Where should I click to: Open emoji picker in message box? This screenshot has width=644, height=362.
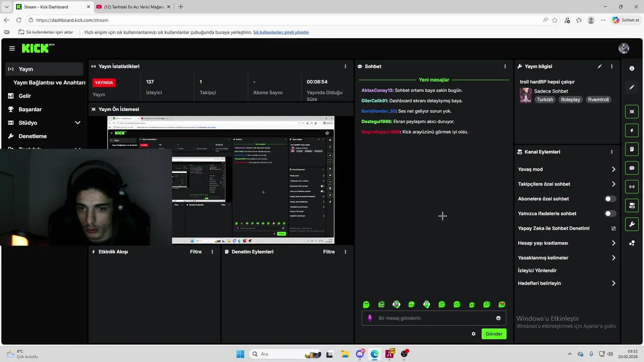click(499, 318)
